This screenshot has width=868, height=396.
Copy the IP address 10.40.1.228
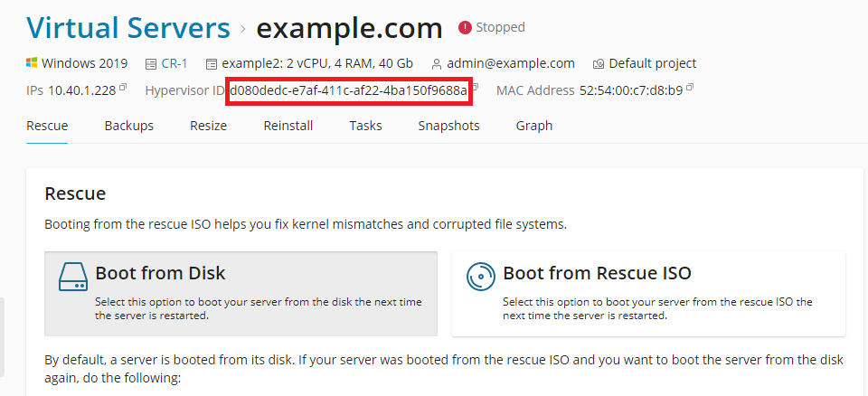(x=123, y=89)
